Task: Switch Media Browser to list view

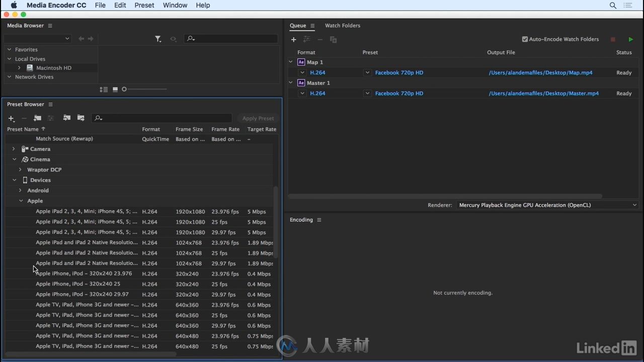Action: click(x=104, y=89)
